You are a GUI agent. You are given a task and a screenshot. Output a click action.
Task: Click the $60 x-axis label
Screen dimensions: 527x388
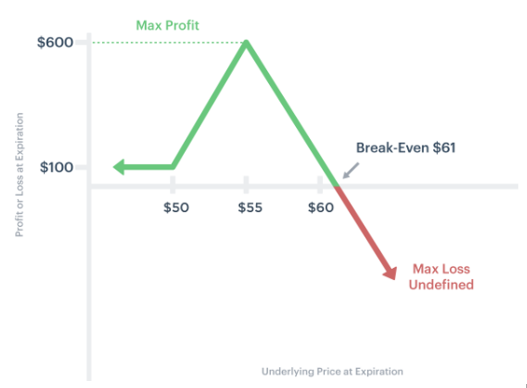tap(321, 207)
